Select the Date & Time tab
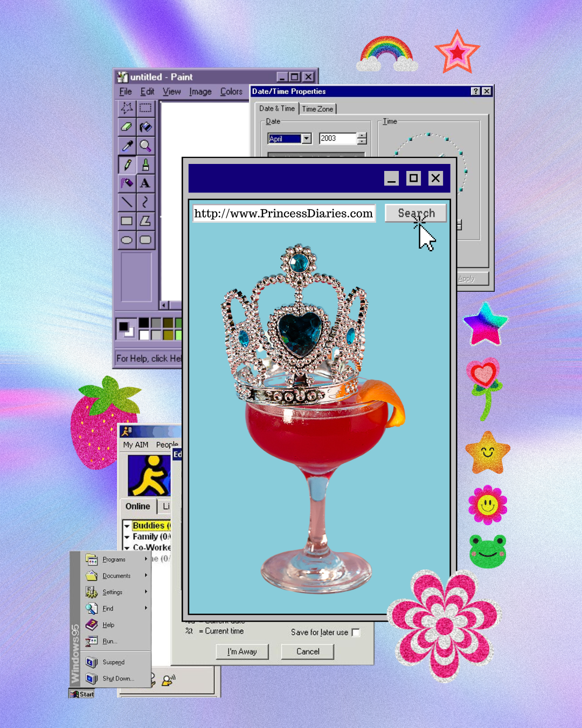This screenshot has height=728, width=582. click(x=277, y=108)
